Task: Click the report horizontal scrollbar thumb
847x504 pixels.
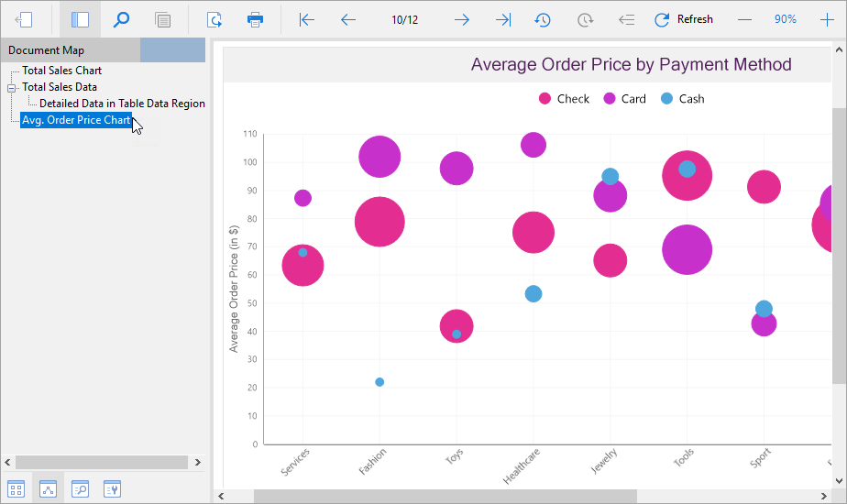Action: click(x=445, y=496)
